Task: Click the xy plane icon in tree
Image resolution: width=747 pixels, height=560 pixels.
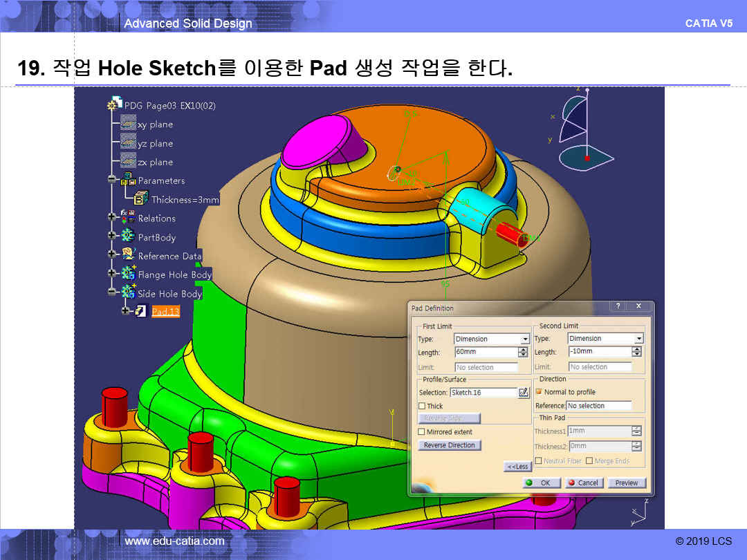Action: click(x=128, y=124)
